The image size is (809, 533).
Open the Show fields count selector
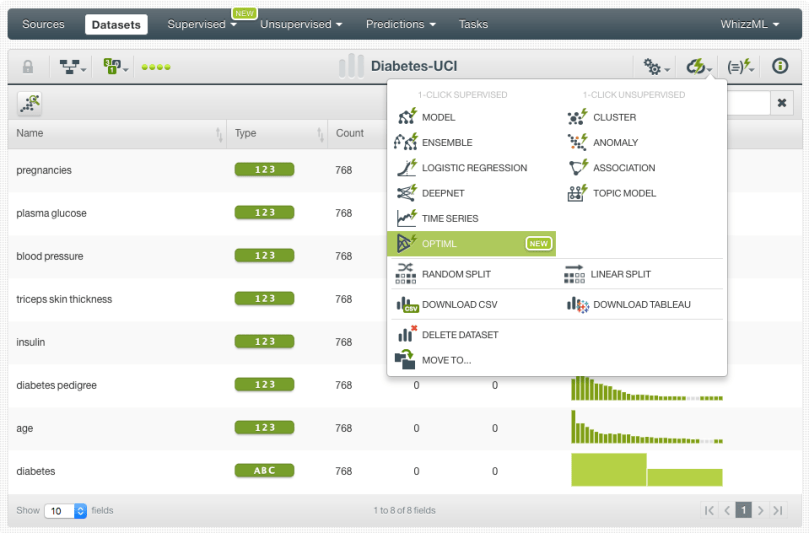click(x=65, y=511)
